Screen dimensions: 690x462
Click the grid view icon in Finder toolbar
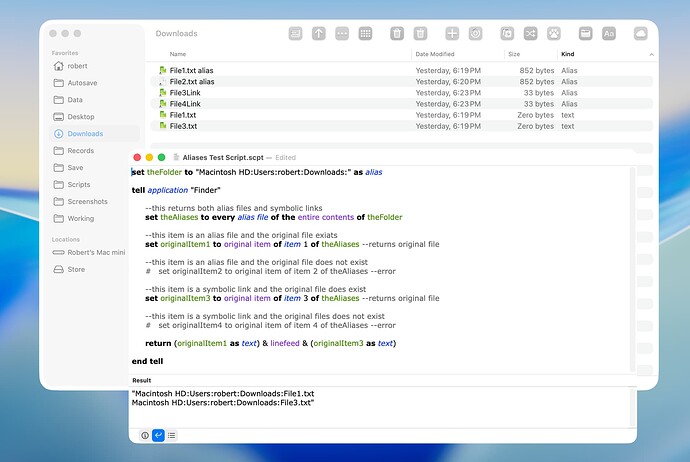[365, 33]
